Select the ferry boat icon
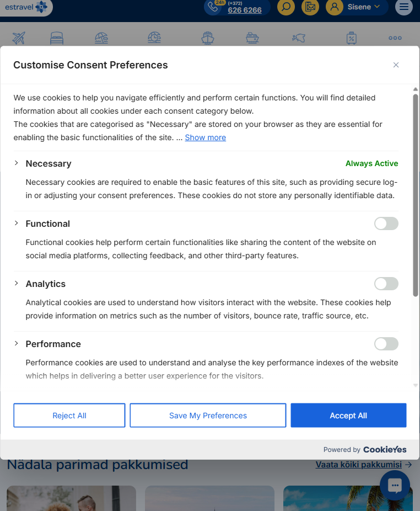Image resolution: width=420 pixels, height=511 pixels. (252, 38)
